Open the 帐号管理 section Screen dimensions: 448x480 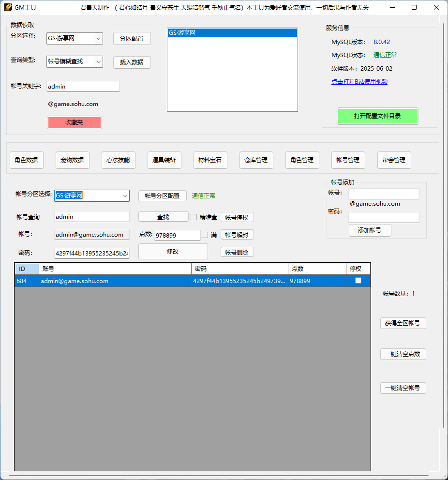(348, 160)
